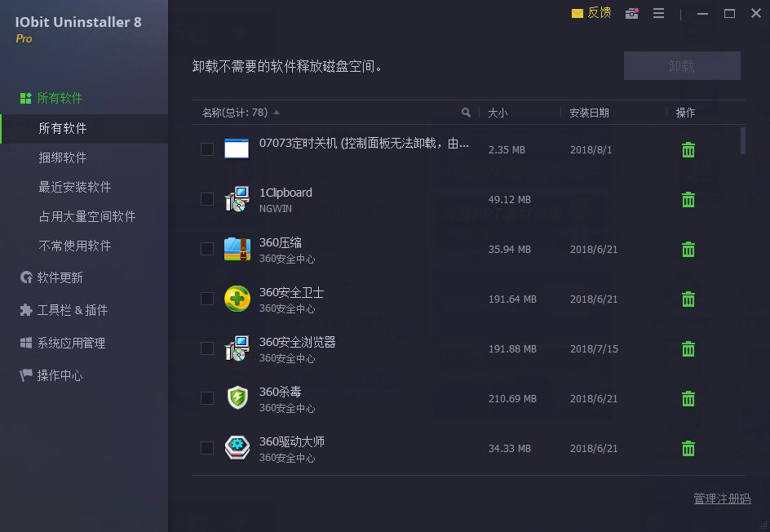Open the hamburger options menu

point(658,13)
